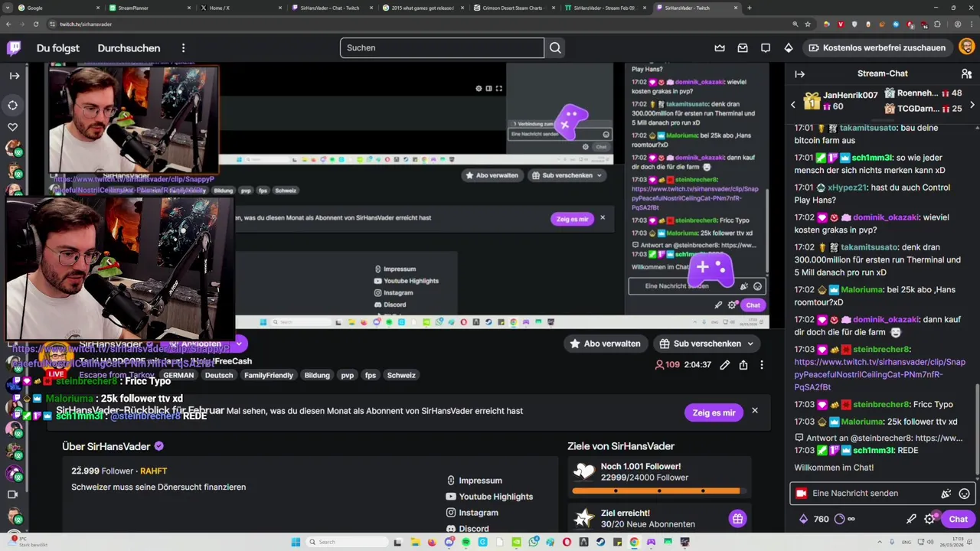This screenshot has width=980, height=551.
Task: Dismiss the Rückblick für Februar banner
Action: tap(754, 411)
